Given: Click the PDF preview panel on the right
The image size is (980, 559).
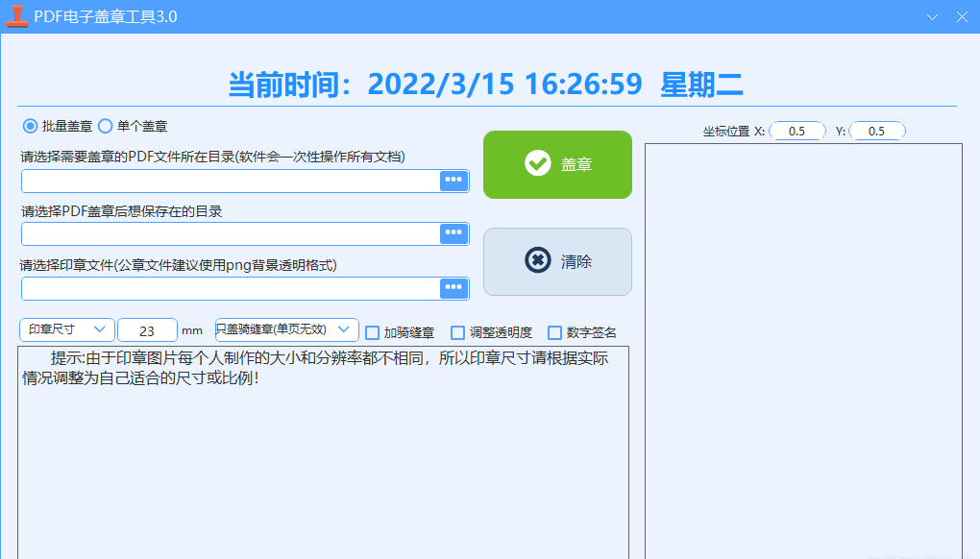Looking at the screenshot, I should click(803, 351).
